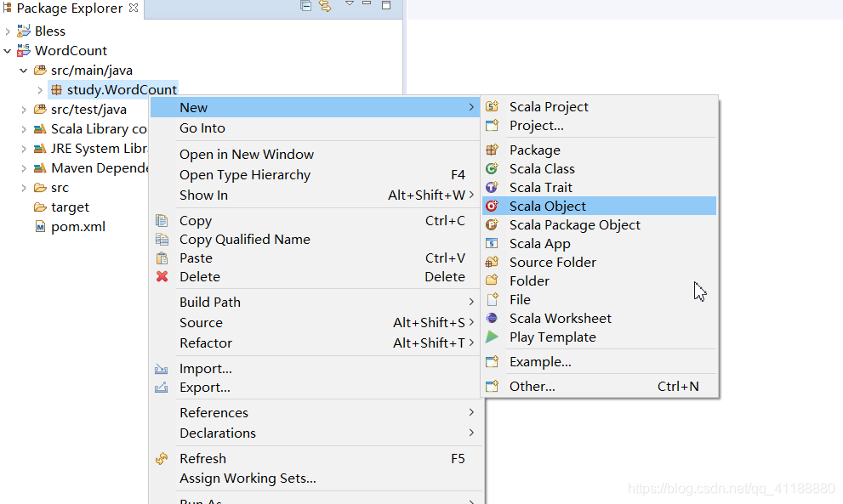Click the Other... wizard icon
The height and width of the screenshot is (504, 843).
492,386
